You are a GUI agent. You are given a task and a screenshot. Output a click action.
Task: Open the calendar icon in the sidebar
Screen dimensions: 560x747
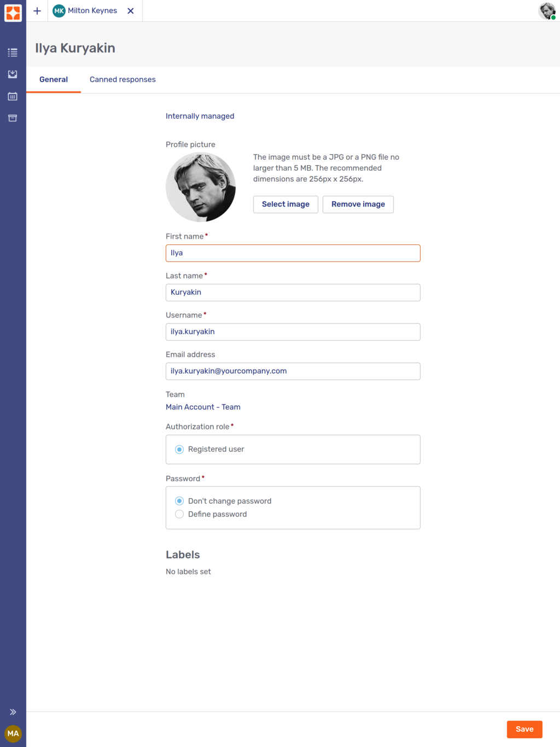coord(13,96)
